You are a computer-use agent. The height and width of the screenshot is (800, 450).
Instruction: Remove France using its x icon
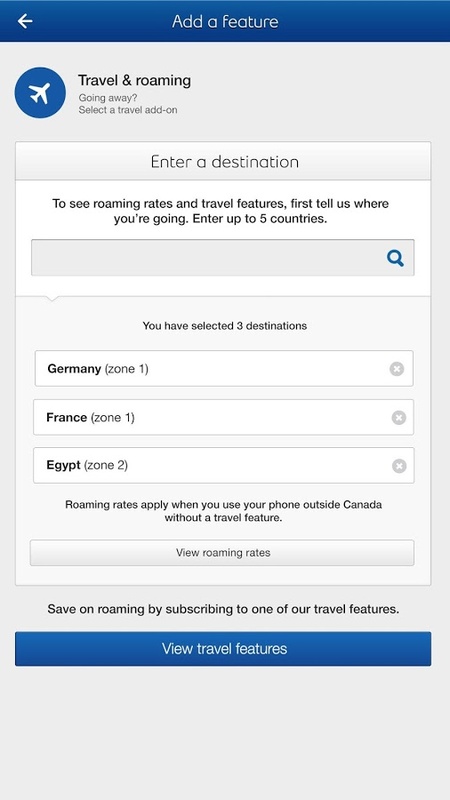399,418
